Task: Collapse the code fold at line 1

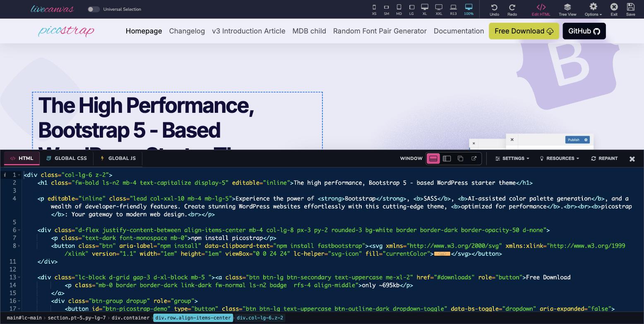Action: [20, 175]
